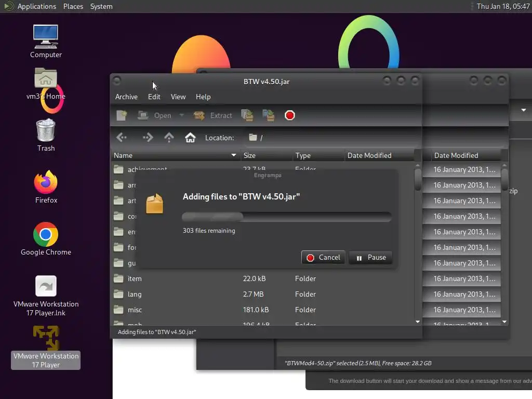This screenshot has width=532, height=399.
Task: Click "303 files remaining" status text
Action: (209, 231)
